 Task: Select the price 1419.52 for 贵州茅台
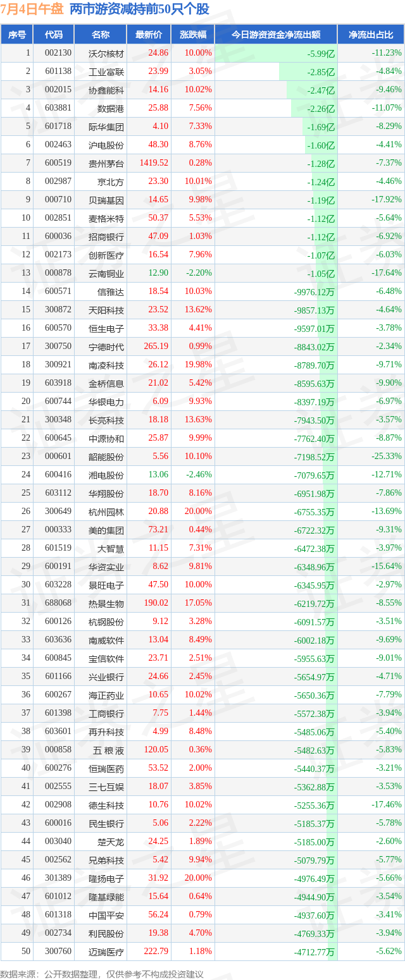[155, 163]
